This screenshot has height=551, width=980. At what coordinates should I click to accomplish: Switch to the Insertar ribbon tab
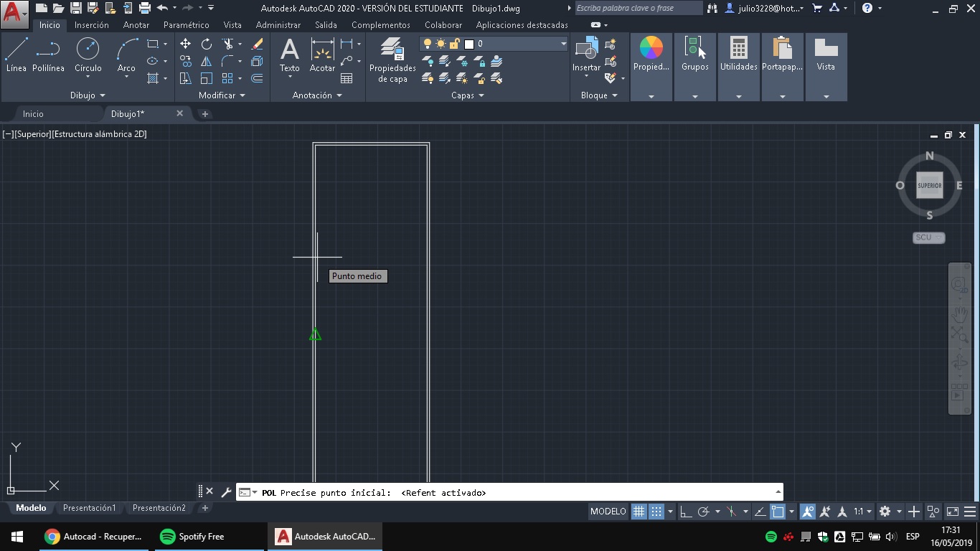click(92, 24)
